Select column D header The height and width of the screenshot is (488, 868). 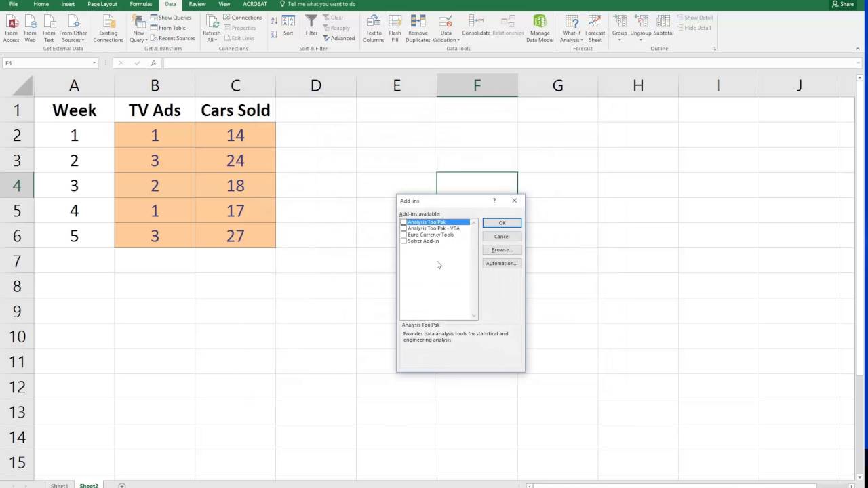tap(316, 85)
